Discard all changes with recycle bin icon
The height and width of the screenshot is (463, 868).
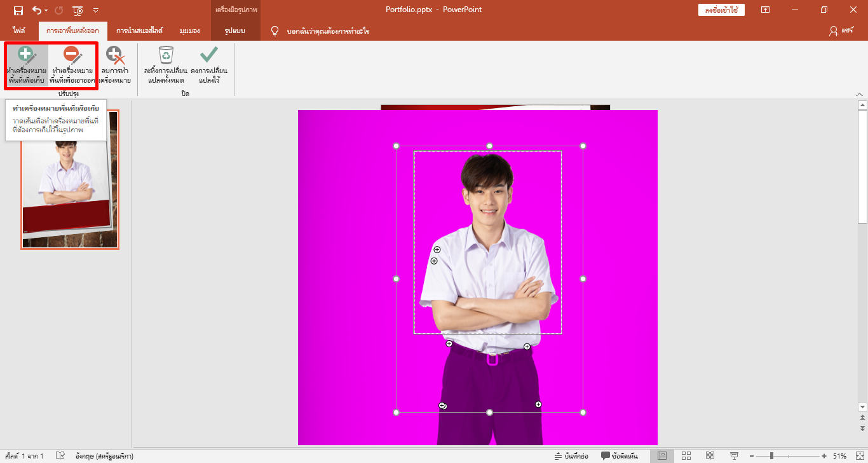[166, 65]
